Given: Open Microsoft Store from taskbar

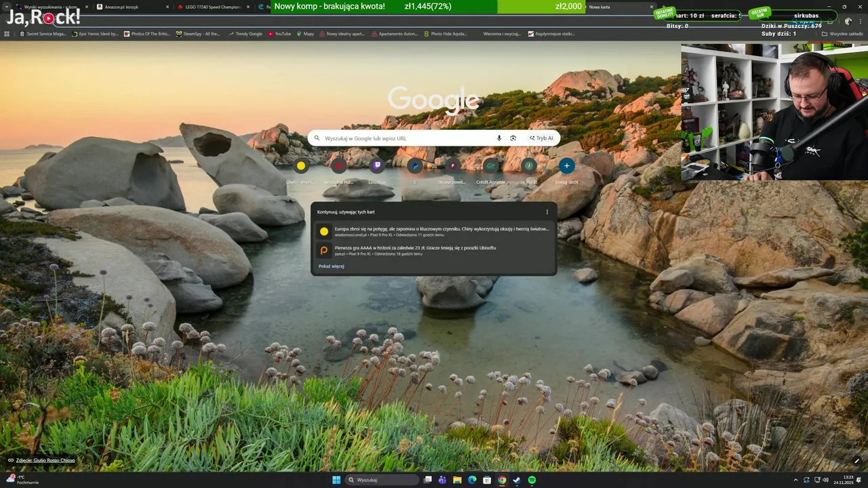Looking at the screenshot, I should 487,480.
